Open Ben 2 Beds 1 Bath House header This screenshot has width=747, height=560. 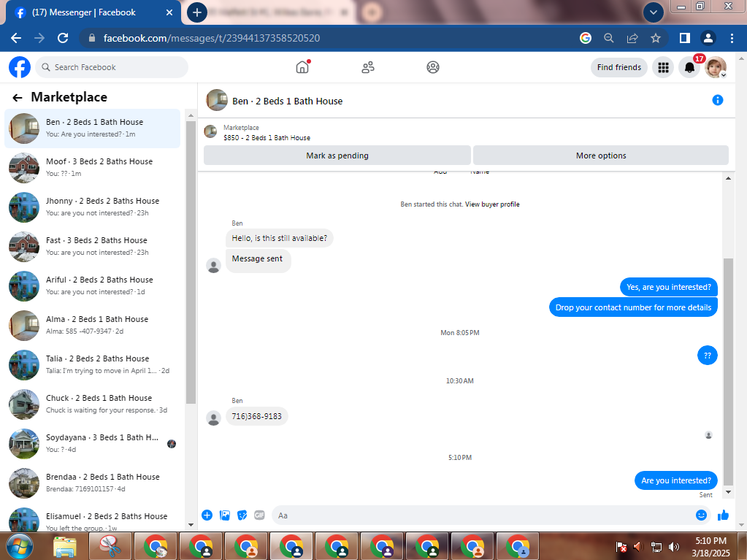pyautogui.click(x=287, y=101)
